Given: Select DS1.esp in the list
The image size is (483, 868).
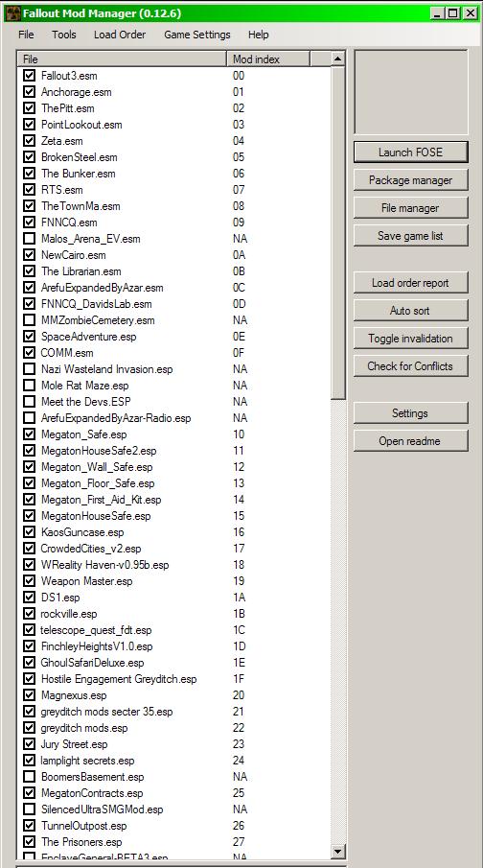Looking at the screenshot, I should pyautogui.click(x=59, y=598).
